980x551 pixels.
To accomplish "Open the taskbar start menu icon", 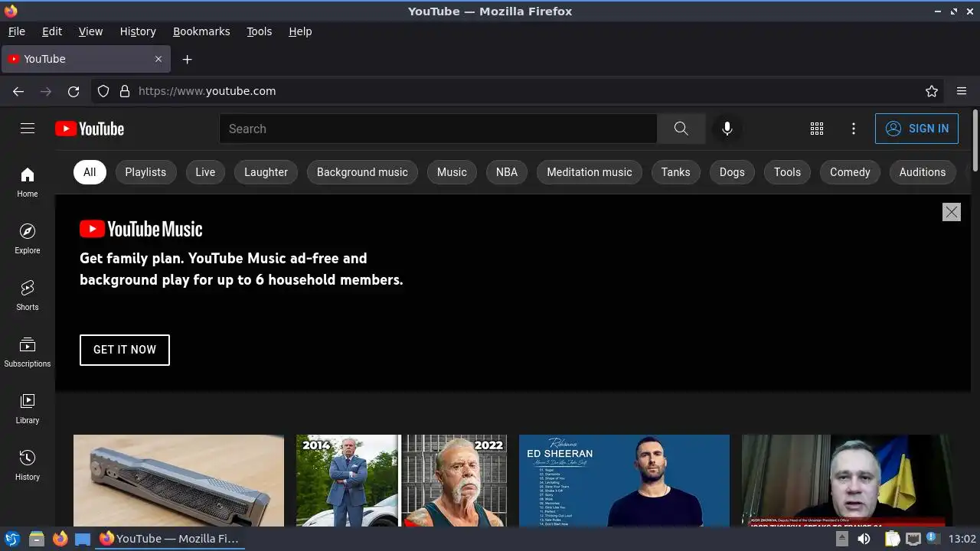I will pyautogui.click(x=12, y=539).
